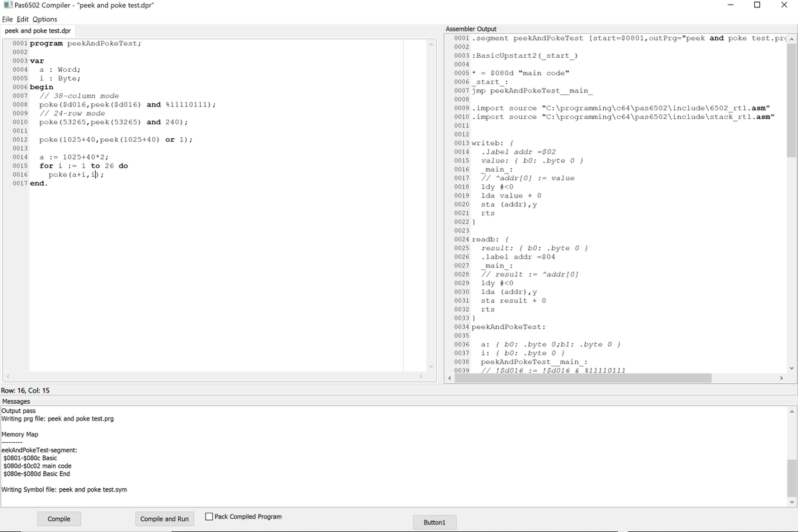
Task: Click the 'begin' keyword line
Action: pyautogui.click(x=41, y=87)
